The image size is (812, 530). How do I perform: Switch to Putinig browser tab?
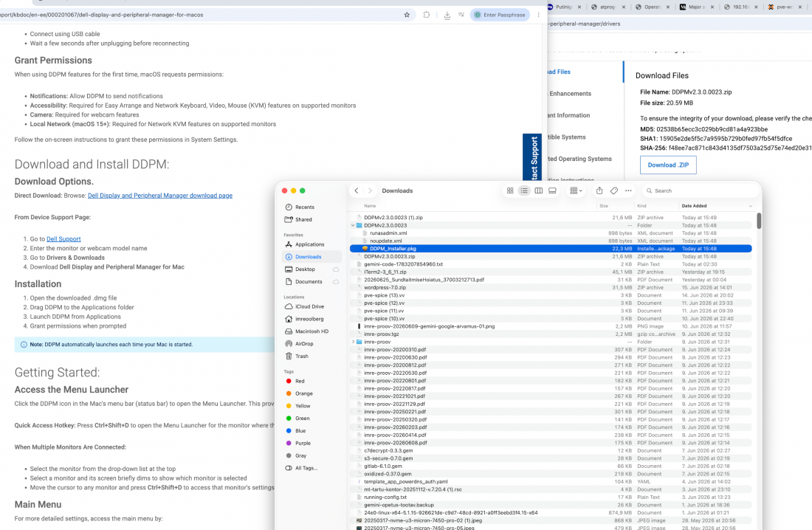565,7
